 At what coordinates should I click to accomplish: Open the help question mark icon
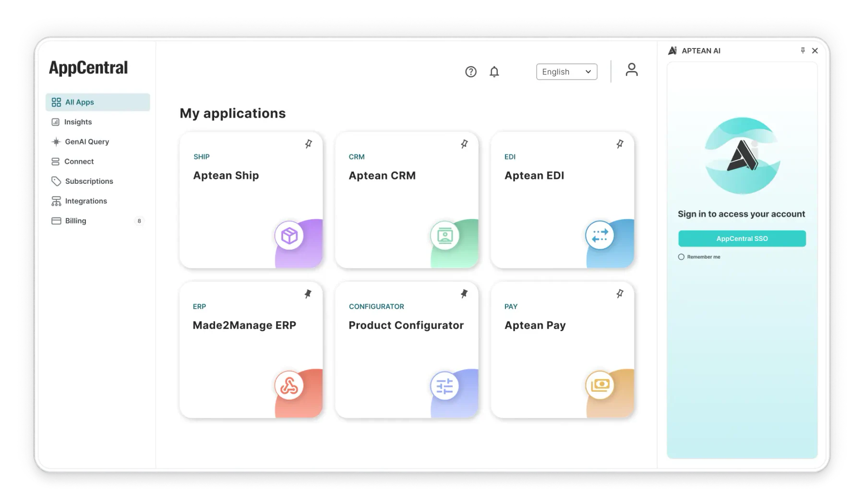click(471, 72)
